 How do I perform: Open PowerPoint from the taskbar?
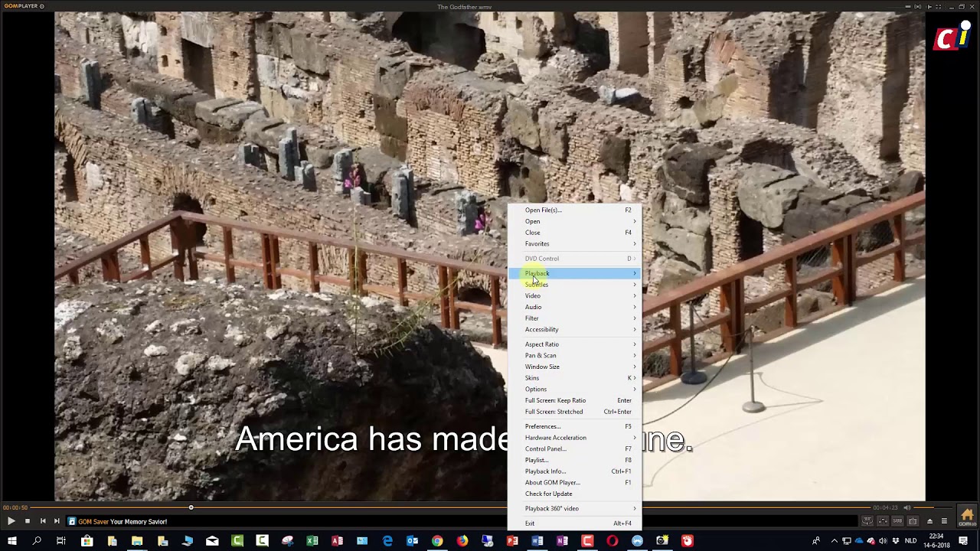512,541
